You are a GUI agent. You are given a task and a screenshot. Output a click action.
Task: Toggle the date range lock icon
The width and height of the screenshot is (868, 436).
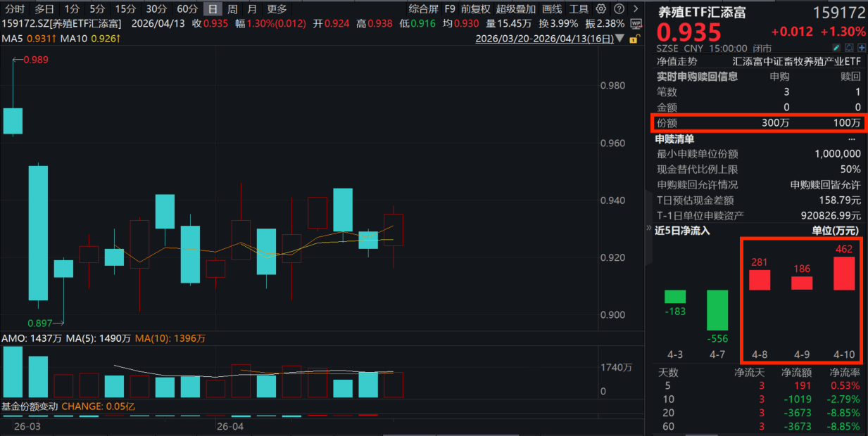pos(636,39)
